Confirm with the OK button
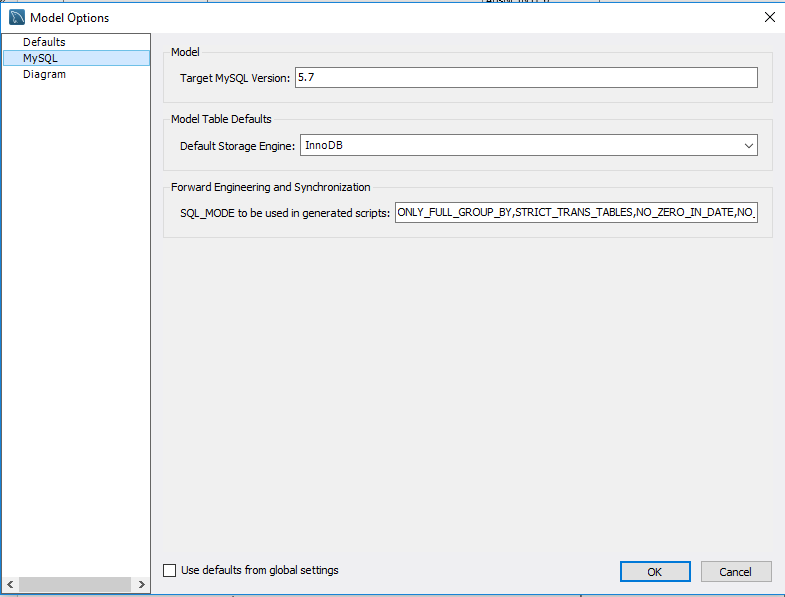 655,572
